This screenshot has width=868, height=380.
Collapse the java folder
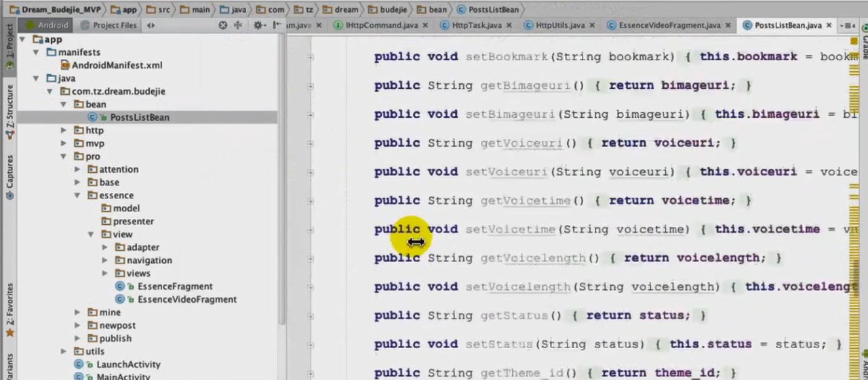(x=37, y=79)
